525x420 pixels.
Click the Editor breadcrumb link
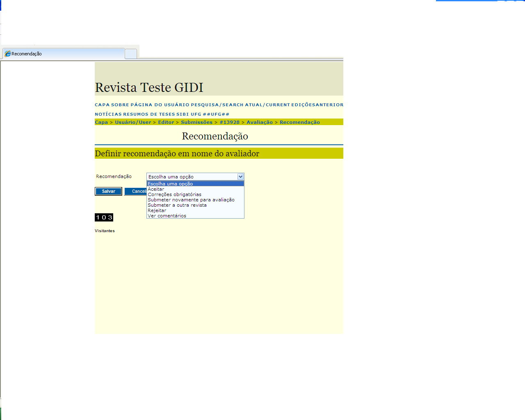[x=166, y=122]
